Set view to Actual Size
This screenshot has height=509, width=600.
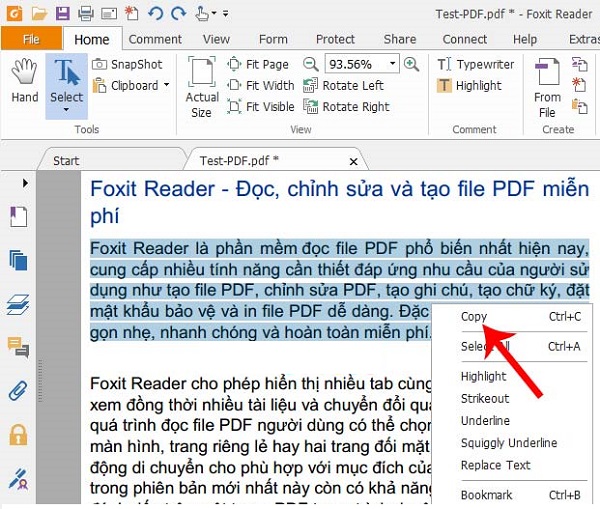(x=202, y=88)
